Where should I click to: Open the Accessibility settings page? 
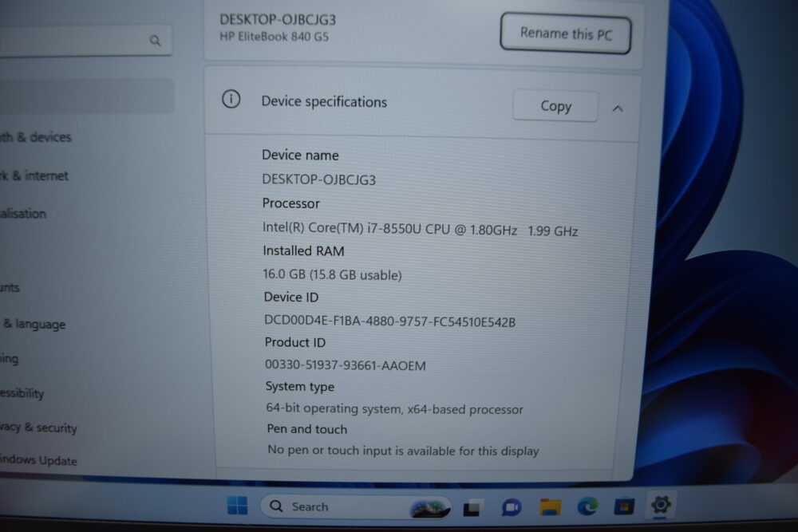tap(22, 393)
